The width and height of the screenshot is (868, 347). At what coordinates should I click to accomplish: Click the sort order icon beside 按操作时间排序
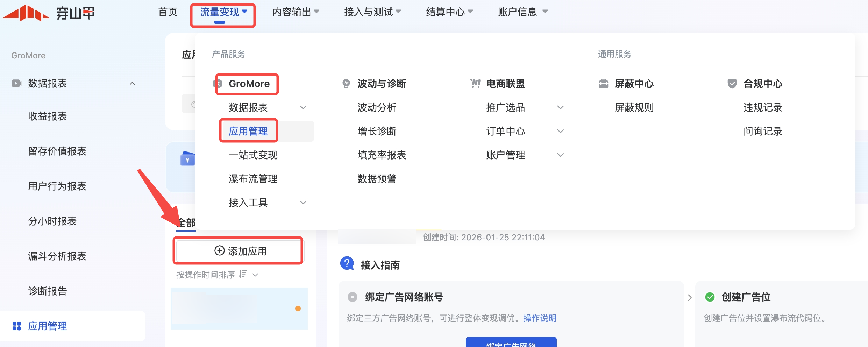tap(243, 274)
